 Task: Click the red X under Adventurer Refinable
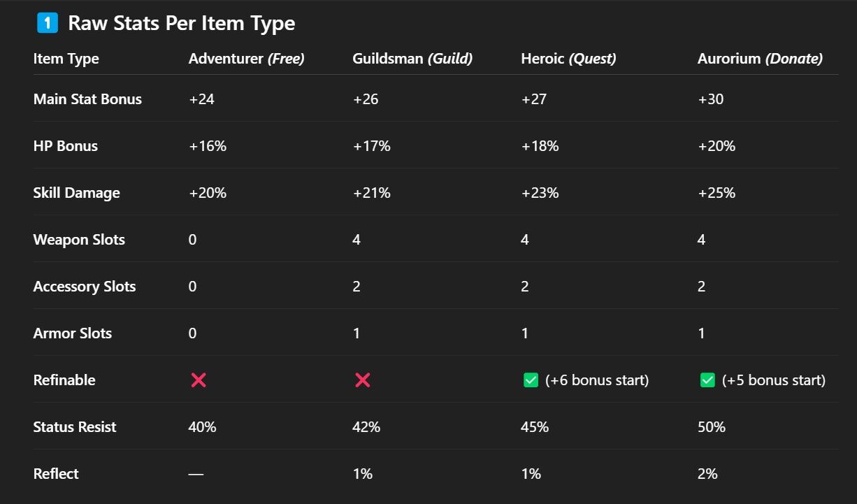199,380
